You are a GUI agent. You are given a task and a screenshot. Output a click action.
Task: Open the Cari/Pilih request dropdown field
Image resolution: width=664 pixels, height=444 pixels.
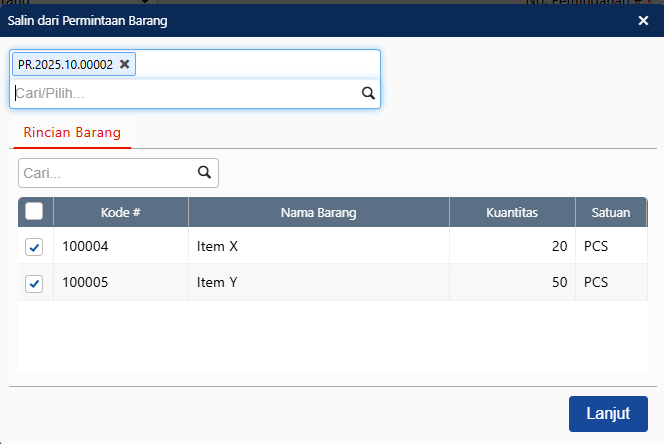(x=185, y=93)
